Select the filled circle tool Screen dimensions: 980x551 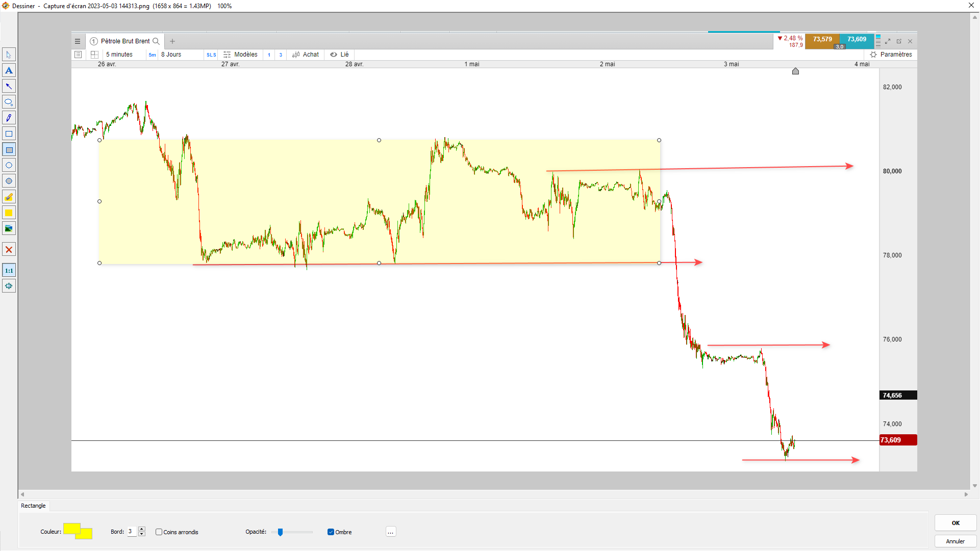click(x=9, y=181)
